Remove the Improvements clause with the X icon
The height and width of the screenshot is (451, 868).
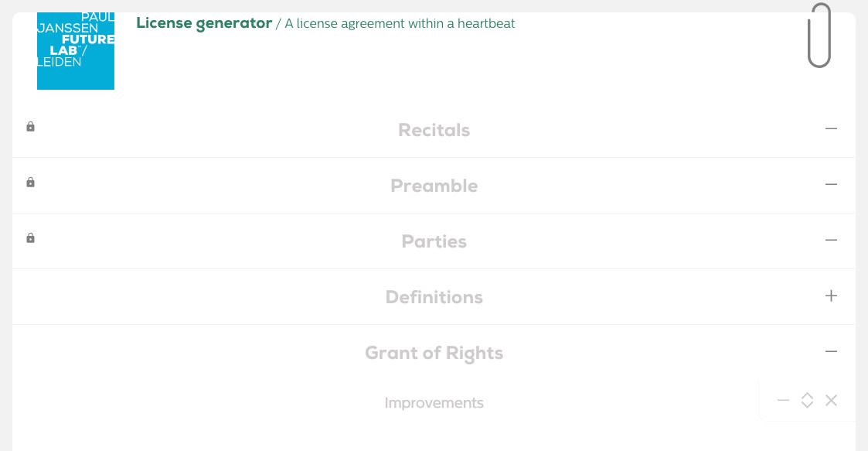(831, 401)
